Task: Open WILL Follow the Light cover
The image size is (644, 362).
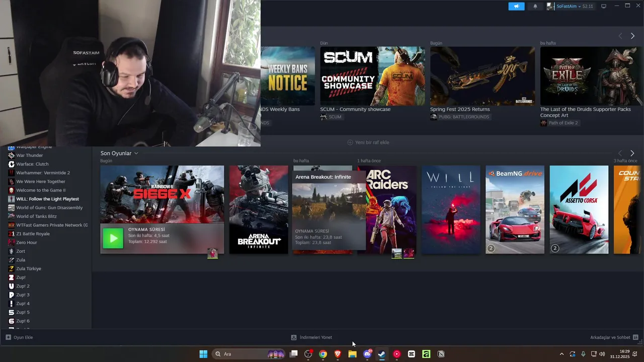Action: 451,210
